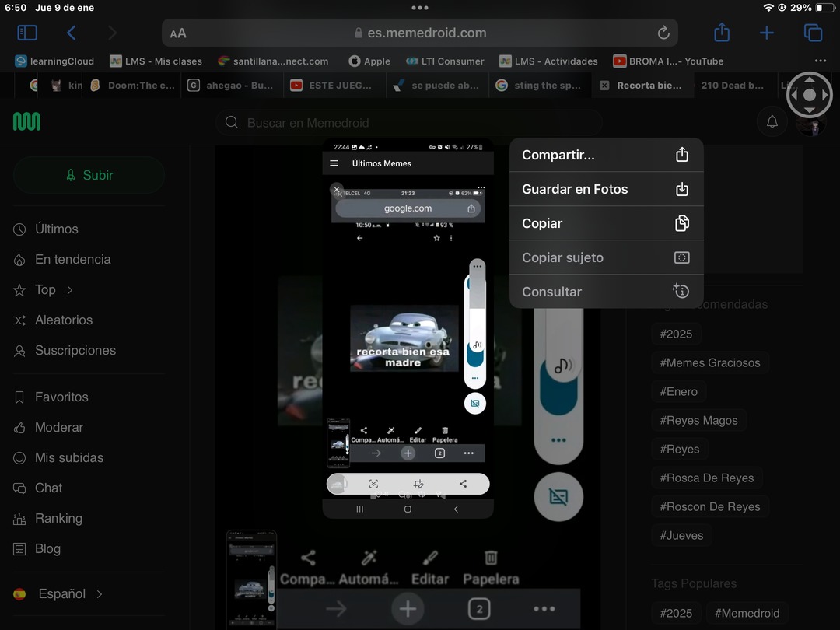Open the #Rosca De Reyes tag

(x=707, y=478)
